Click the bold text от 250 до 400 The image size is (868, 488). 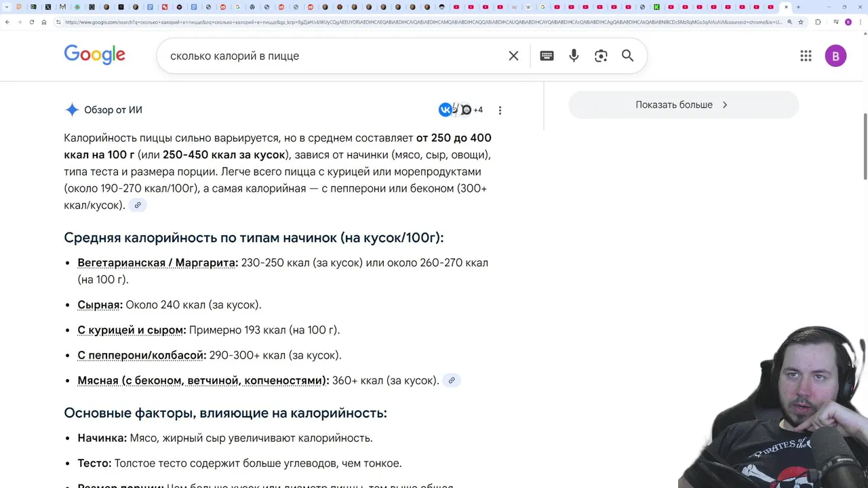point(454,138)
